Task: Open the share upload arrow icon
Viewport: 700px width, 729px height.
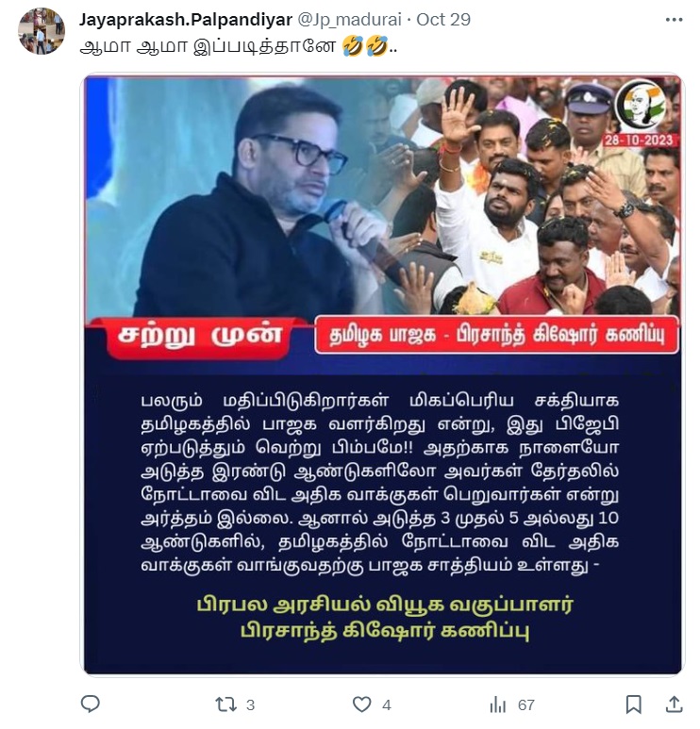Action: click(674, 704)
